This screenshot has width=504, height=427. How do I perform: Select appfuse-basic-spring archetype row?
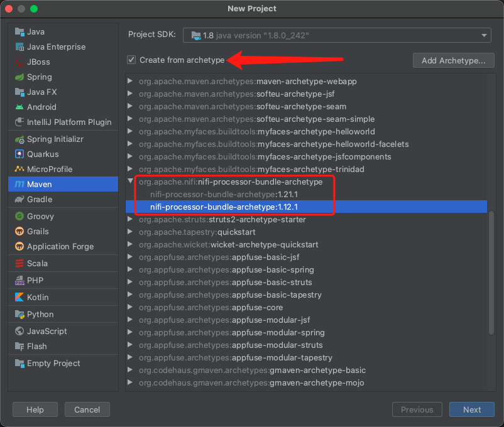tap(306, 269)
